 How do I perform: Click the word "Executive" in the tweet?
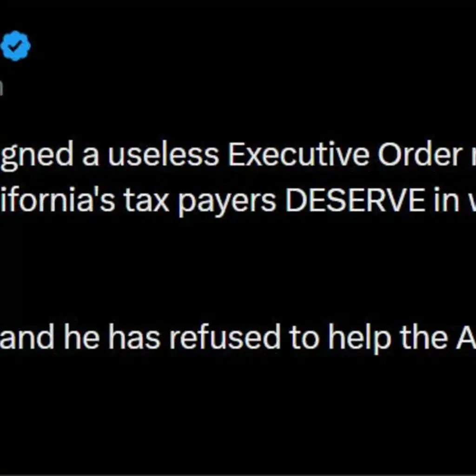297,155
